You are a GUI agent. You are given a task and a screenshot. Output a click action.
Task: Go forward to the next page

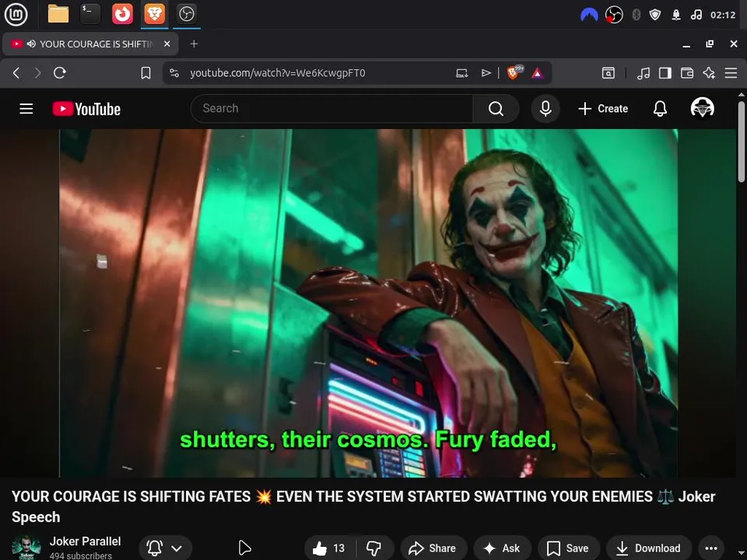click(37, 73)
